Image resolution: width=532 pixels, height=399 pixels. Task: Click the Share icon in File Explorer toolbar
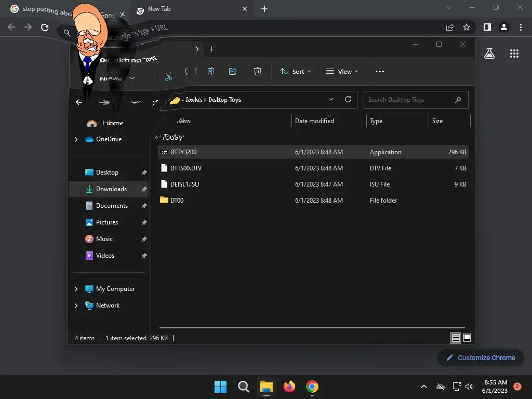[x=233, y=71]
